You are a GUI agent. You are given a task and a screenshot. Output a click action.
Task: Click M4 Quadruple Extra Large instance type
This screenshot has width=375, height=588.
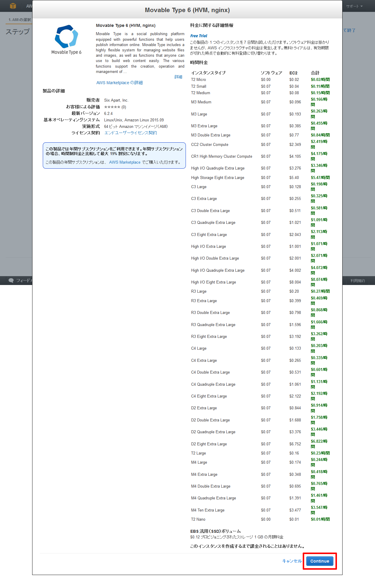coord(214,498)
